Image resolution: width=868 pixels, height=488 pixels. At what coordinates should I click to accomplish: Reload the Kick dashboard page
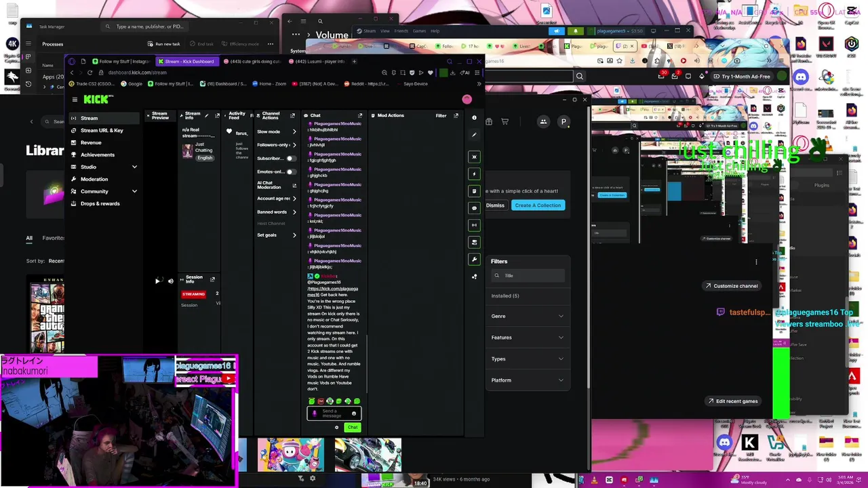[90, 73]
